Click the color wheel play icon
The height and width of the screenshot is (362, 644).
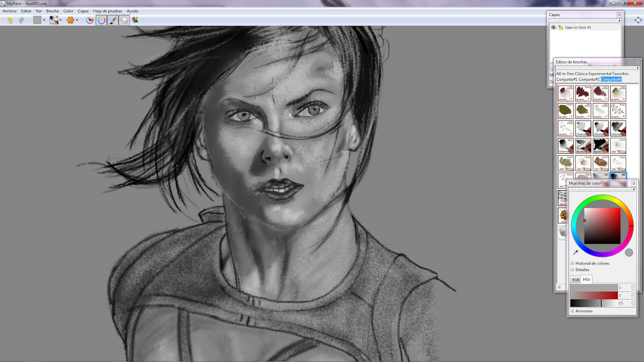(90, 20)
